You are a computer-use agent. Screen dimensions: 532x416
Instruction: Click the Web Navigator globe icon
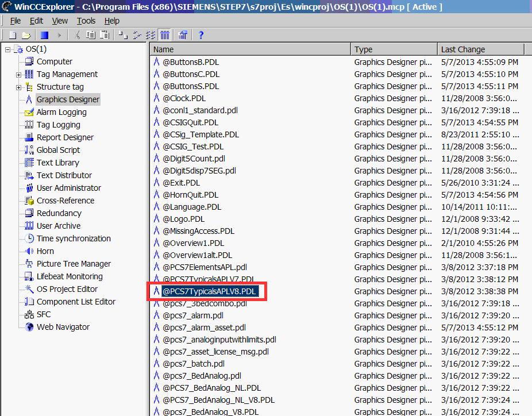click(x=29, y=327)
